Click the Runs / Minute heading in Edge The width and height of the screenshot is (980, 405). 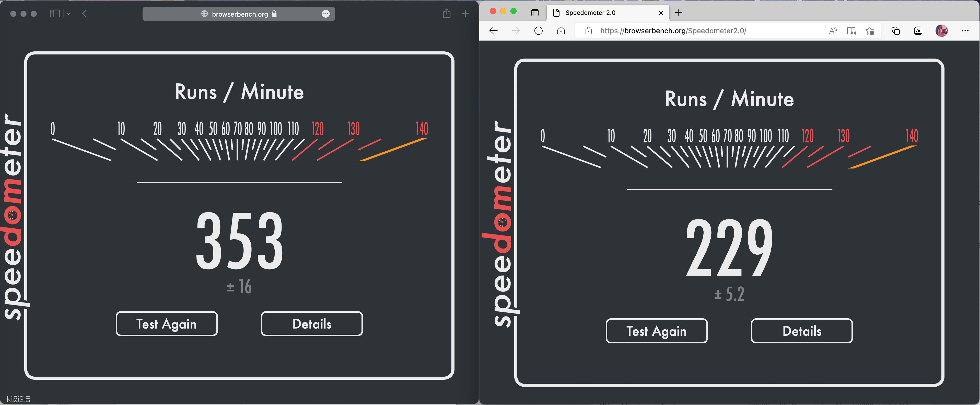tap(729, 99)
